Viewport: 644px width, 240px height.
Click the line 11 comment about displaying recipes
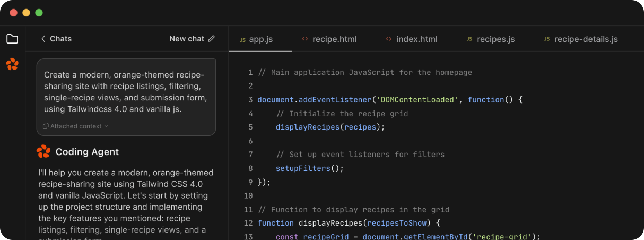353,210
